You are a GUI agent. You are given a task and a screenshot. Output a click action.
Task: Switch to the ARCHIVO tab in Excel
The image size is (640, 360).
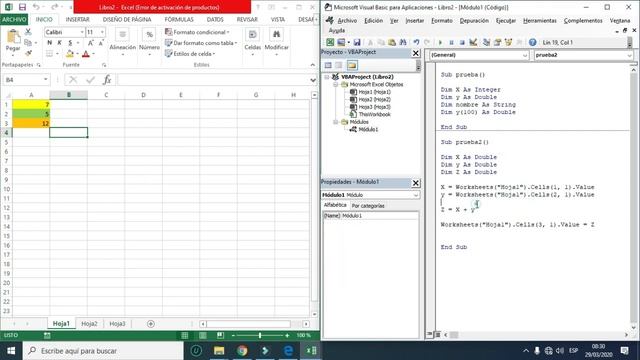pos(14,19)
